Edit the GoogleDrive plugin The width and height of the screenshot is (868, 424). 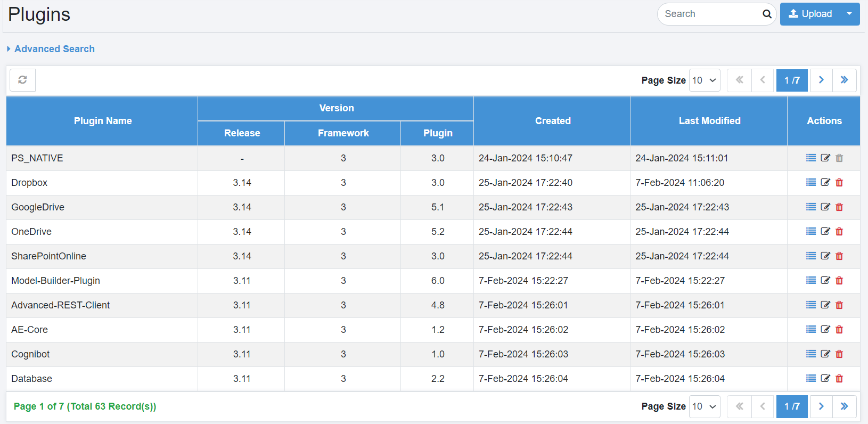coord(825,207)
